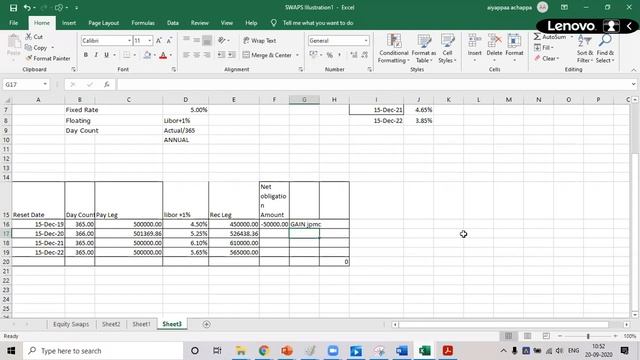Open Word from the taskbar
This screenshot has height=360, width=640.
pyautogui.click(x=402, y=351)
